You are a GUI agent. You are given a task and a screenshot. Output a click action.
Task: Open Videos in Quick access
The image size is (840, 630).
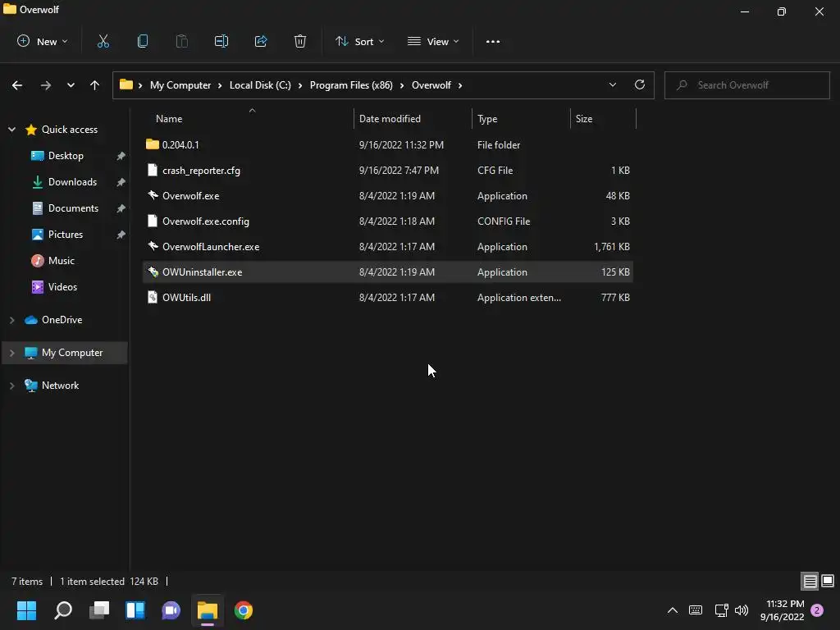pyautogui.click(x=62, y=286)
